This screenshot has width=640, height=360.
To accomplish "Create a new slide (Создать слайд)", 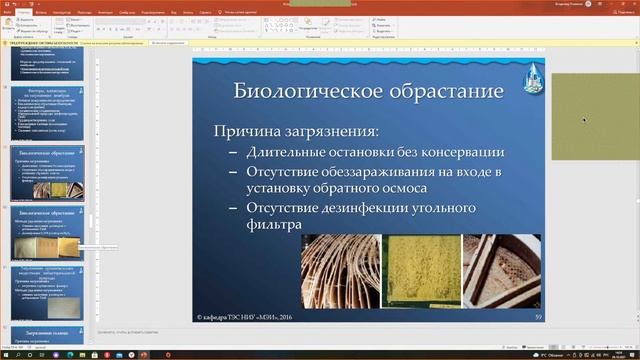I will (60, 25).
